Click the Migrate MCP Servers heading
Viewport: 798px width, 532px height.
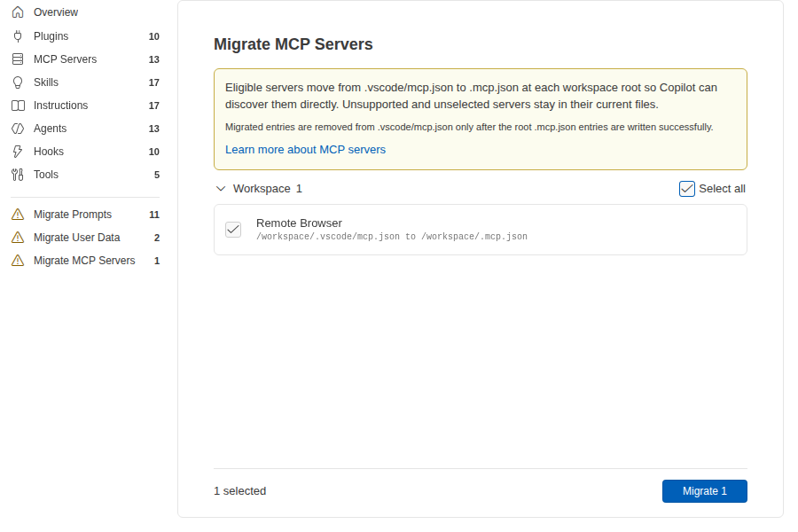(x=293, y=44)
